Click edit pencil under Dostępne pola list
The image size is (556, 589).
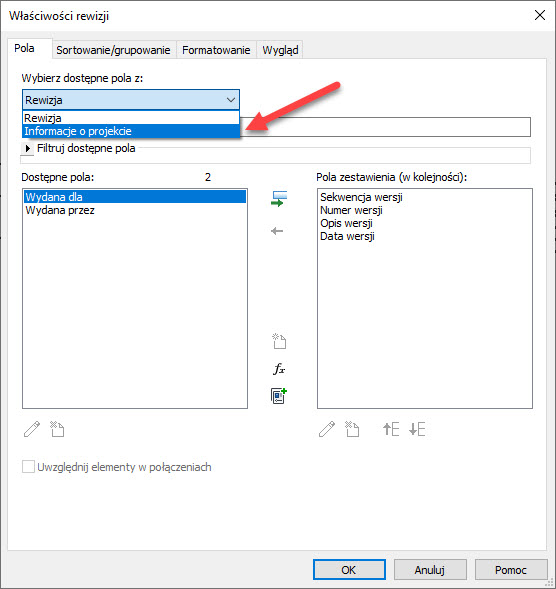(32, 429)
